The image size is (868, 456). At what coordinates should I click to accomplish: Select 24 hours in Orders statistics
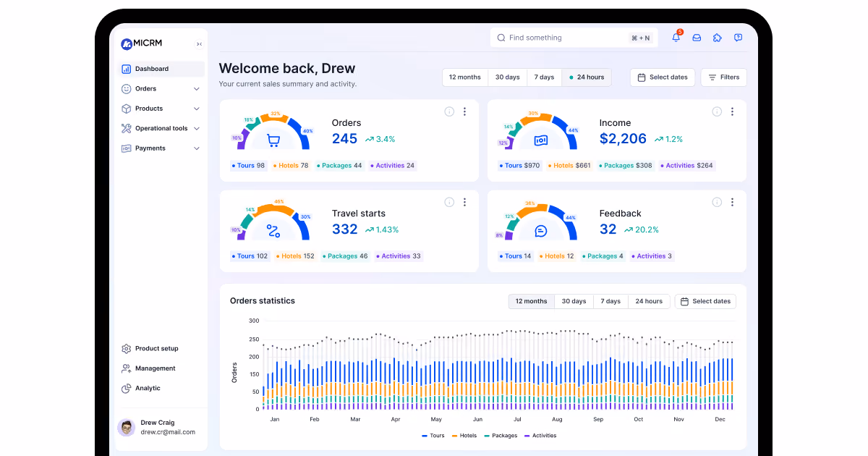point(649,301)
